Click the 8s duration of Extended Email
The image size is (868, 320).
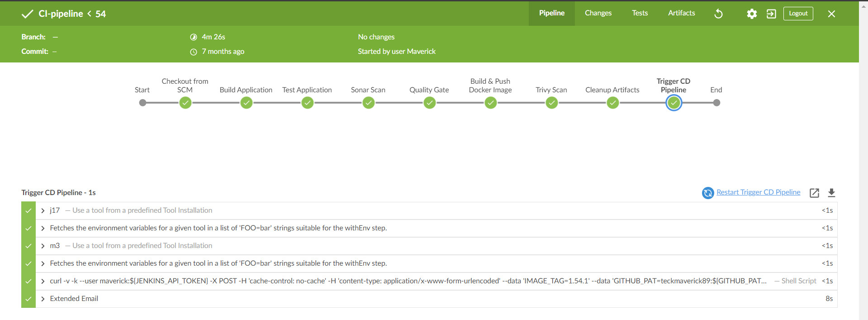pos(829,298)
